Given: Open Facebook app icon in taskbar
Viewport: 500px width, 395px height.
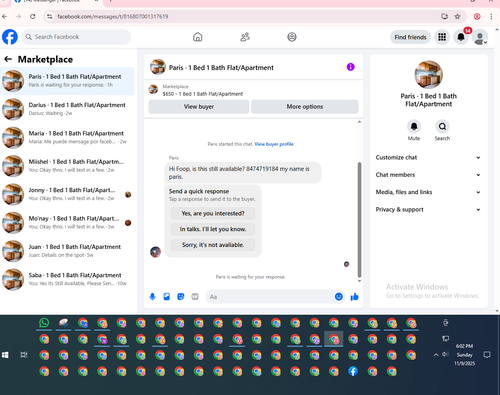Looking at the screenshot, I should click(353, 371).
